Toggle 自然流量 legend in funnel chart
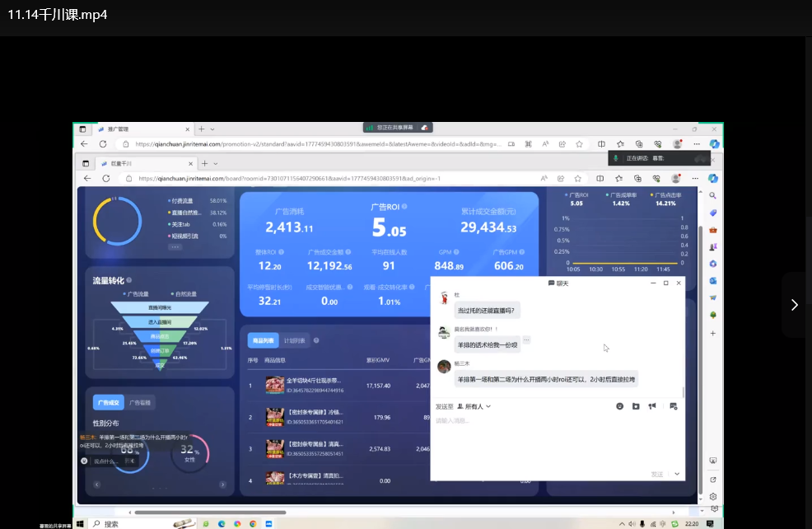 click(184, 294)
